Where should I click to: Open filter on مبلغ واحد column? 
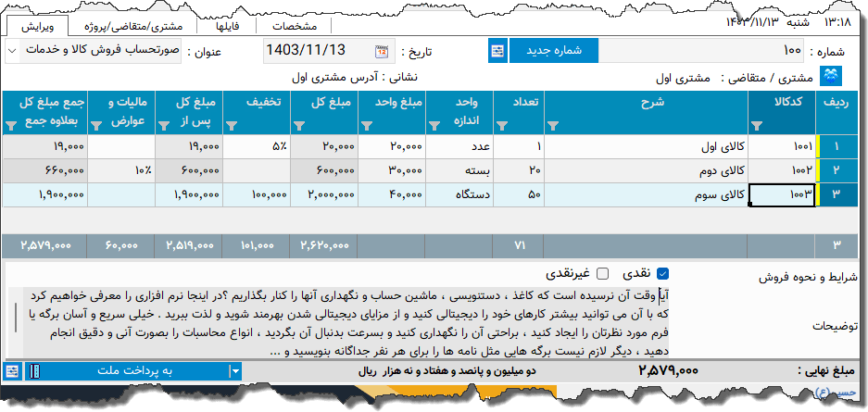(x=367, y=127)
